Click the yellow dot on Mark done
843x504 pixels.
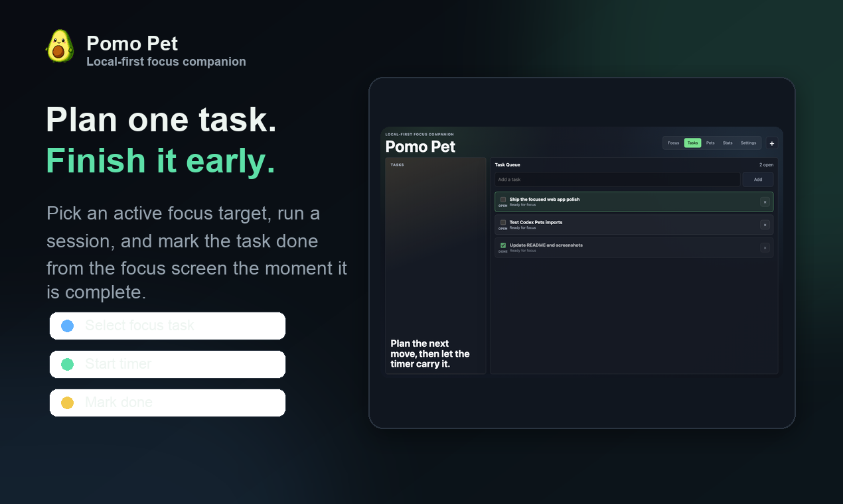point(67,403)
